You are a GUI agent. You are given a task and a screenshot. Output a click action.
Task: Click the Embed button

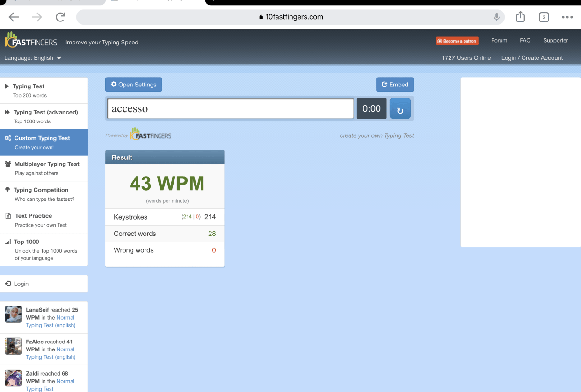[x=395, y=85]
